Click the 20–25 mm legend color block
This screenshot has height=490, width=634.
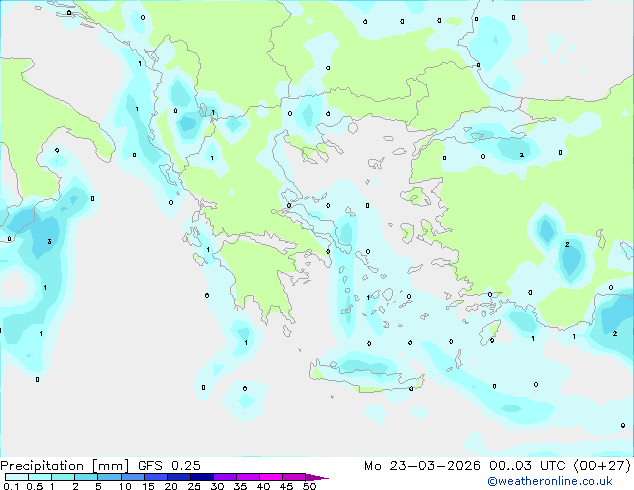coord(178,477)
